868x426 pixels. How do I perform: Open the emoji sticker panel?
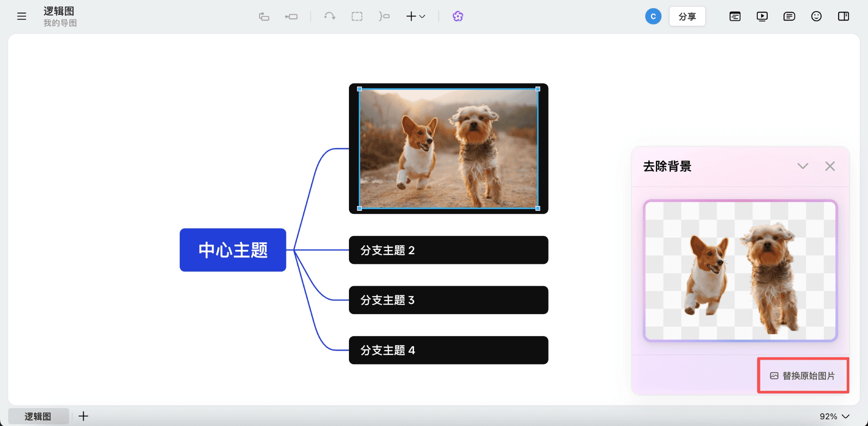[816, 16]
